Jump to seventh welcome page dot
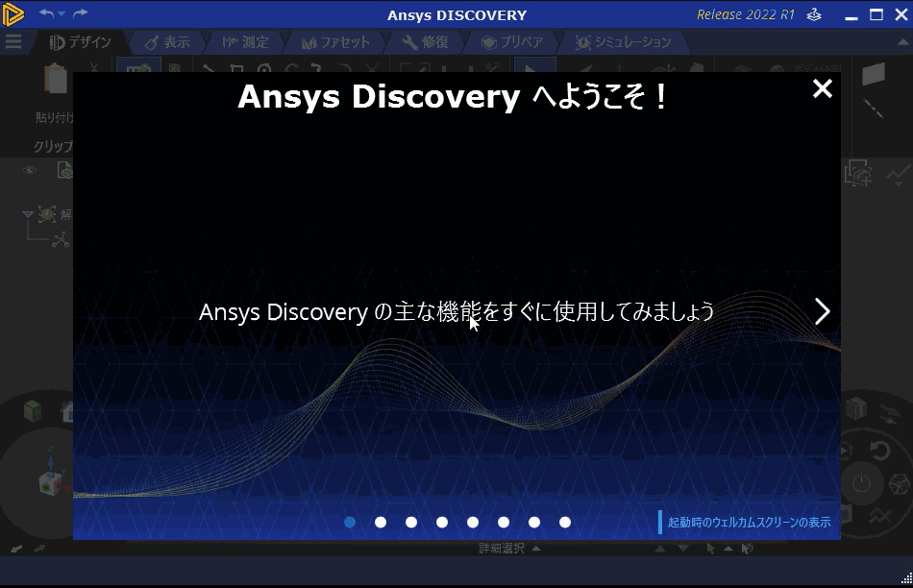913x588 pixels. click(x=534, y=523)
